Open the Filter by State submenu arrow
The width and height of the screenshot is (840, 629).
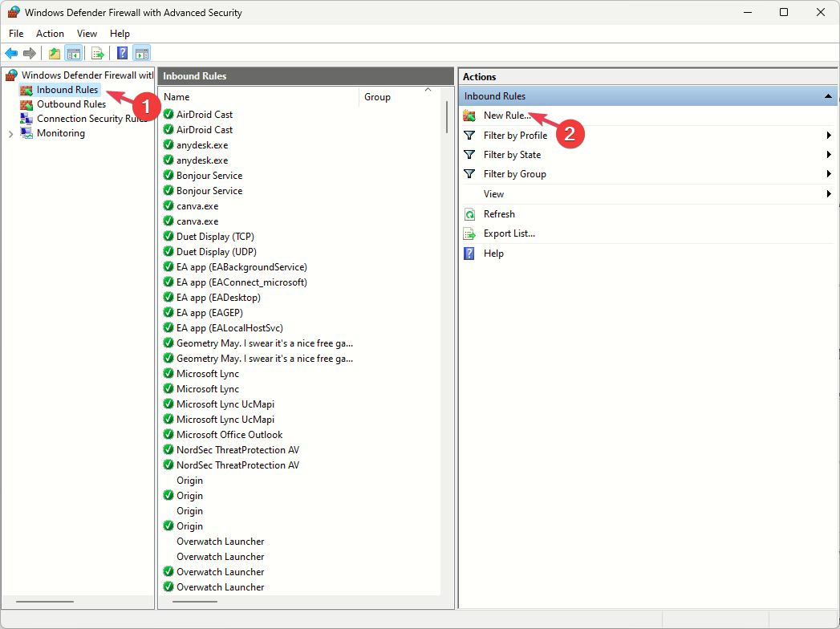click(829, 154)
